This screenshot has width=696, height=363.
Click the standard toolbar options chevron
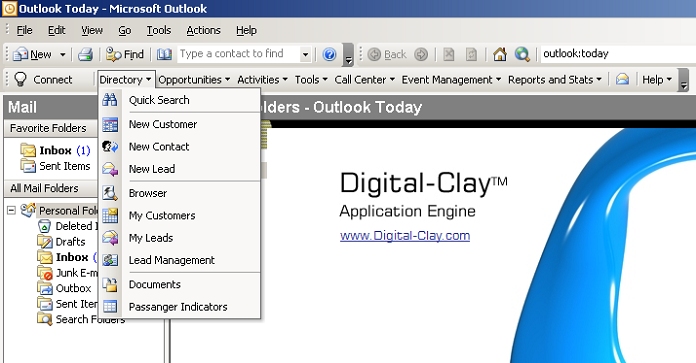point(349,55)
